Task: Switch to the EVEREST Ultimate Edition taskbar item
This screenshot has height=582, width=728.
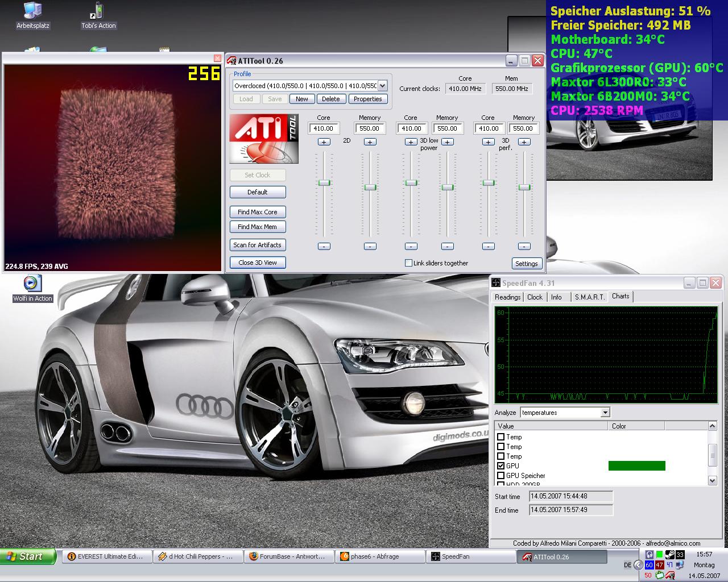Action: tap(106, 557)
